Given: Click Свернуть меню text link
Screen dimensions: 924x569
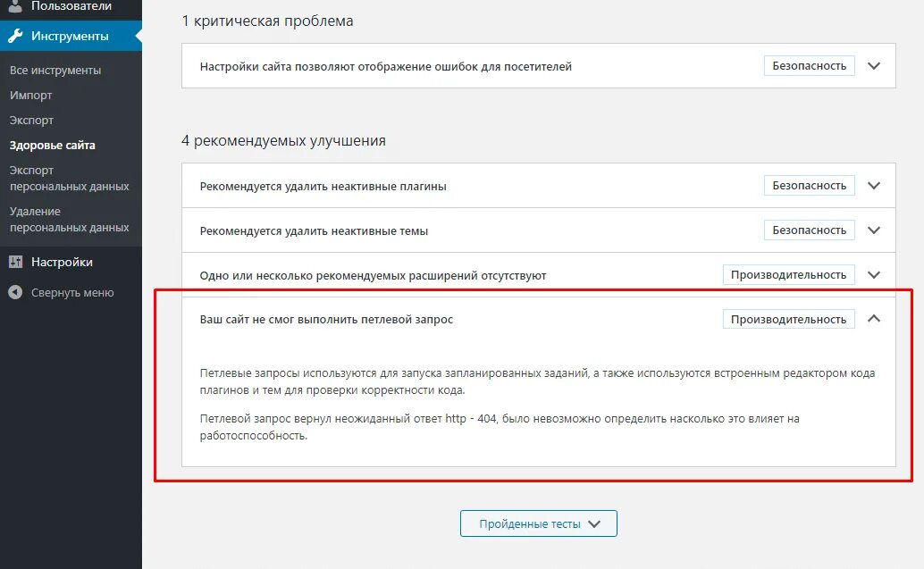Looking at the screenshot, I should point(72,293).
